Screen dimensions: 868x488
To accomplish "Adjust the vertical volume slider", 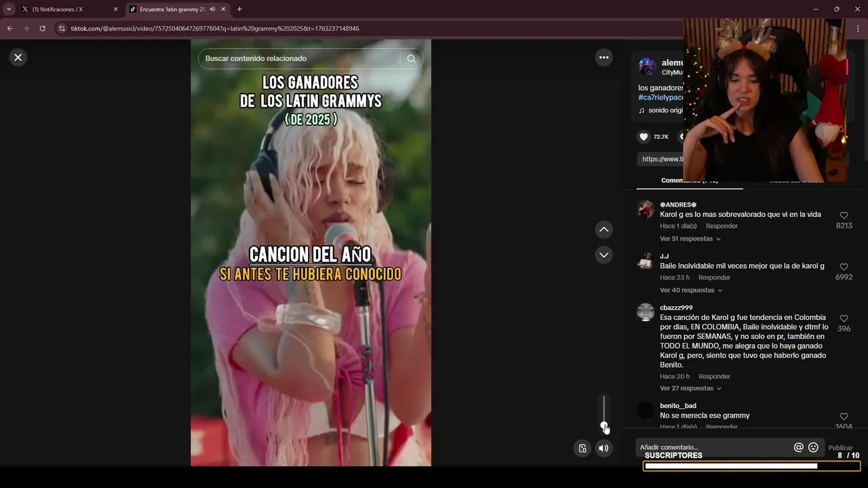I will (604, 412).
